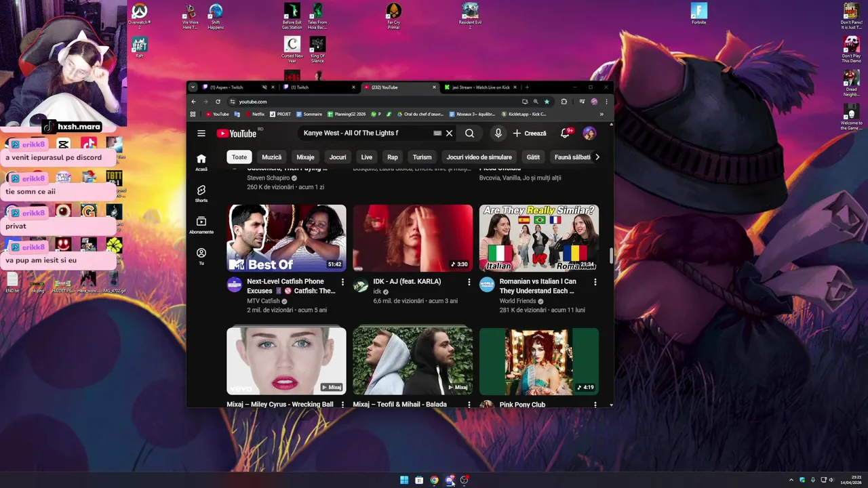Click the Creează button

click(530, 134)
